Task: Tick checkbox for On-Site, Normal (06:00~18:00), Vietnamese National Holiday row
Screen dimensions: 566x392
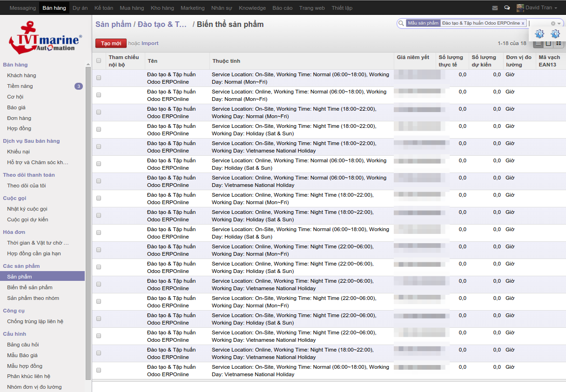Action: click(x=99, y=371)
